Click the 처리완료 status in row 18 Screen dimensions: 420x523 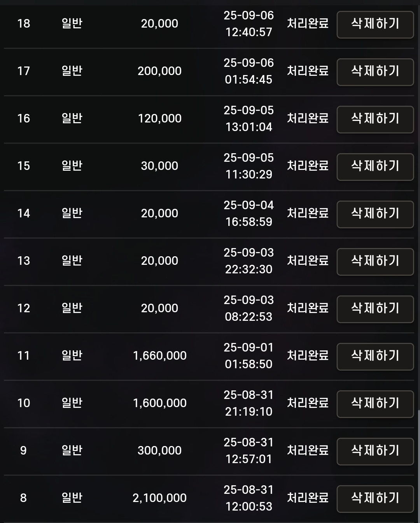pyautogui.click(x=308, y=24)
